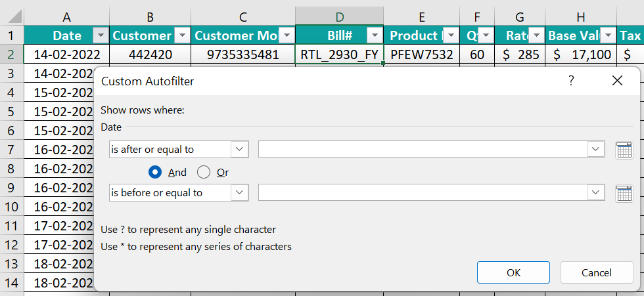Open the Rate column filter dropdown
The width and height of the screenshot is (644, 296).
pos(536,35)
